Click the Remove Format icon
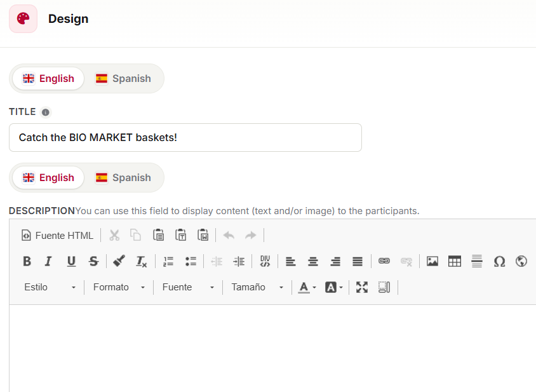The image size is (536, 392). click(x=141, y=262)
